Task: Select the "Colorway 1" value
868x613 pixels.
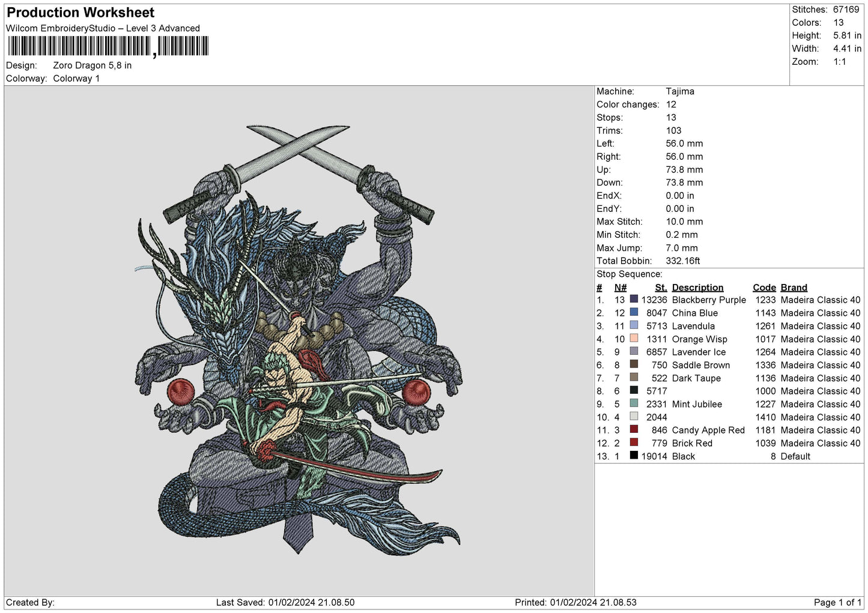Action: click(x=76, y=79)
